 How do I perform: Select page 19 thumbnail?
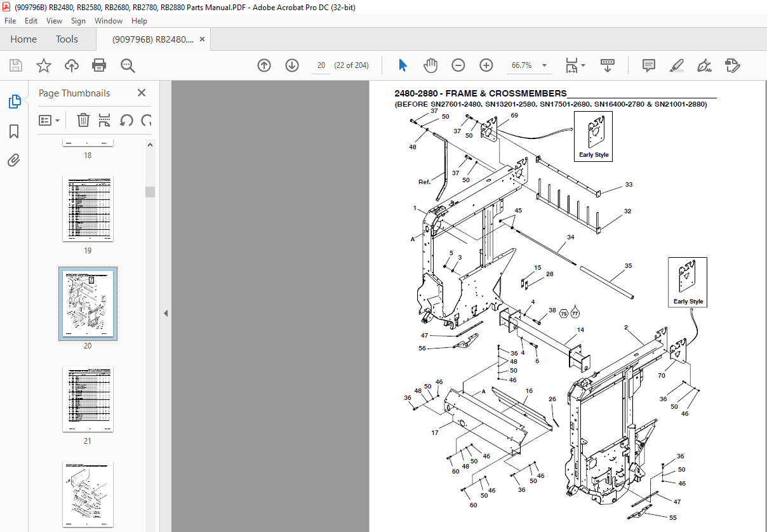click(x=88, y=209)
